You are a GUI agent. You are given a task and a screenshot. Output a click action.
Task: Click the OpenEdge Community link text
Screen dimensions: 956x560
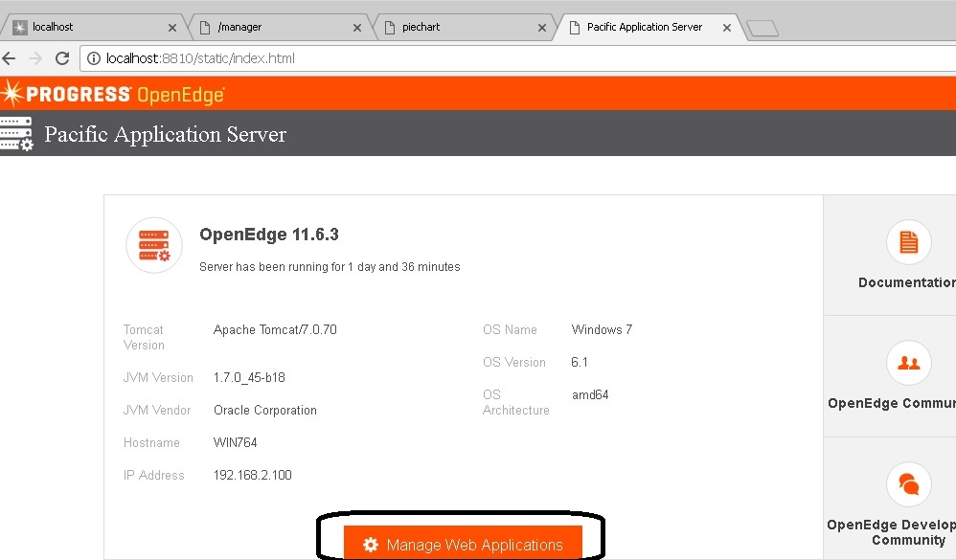click(892, 403)
